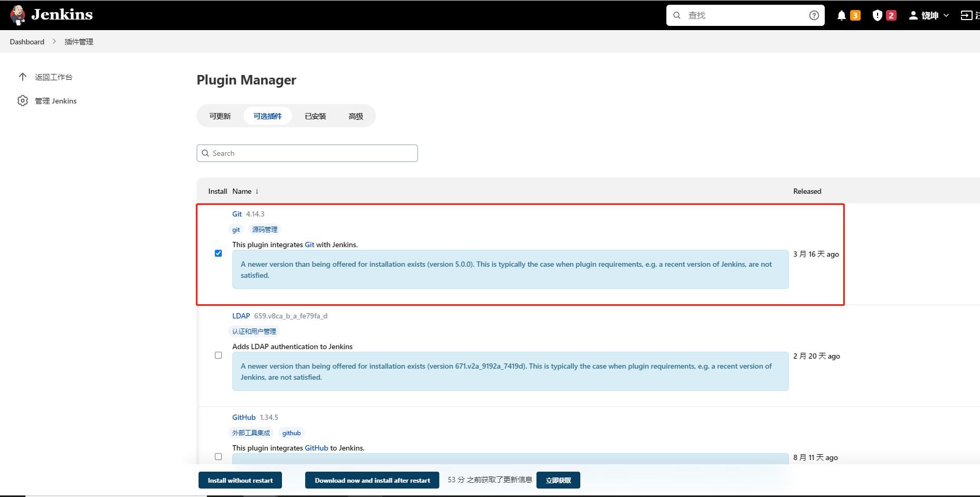Click the '2 月 20 天 ago' release date
The image size is (980, 497).
816,356
